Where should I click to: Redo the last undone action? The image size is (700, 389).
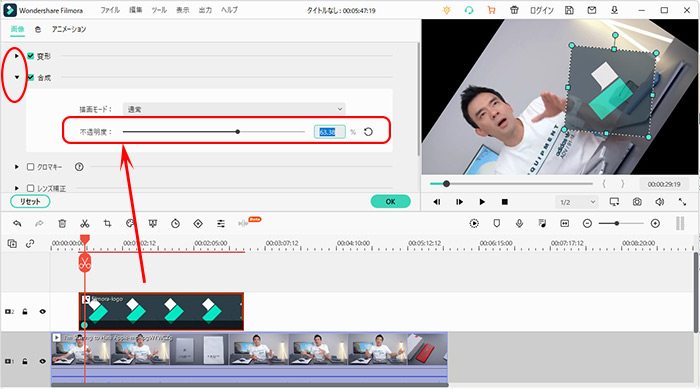39,223
